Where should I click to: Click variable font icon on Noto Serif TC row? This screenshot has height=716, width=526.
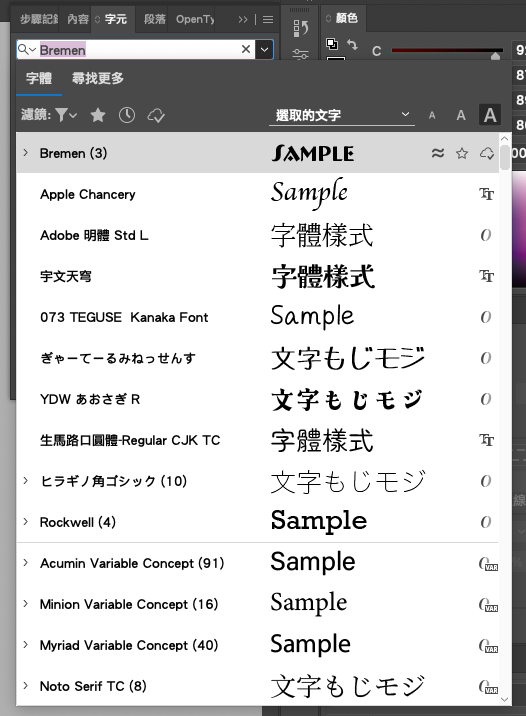pos(488,687)
